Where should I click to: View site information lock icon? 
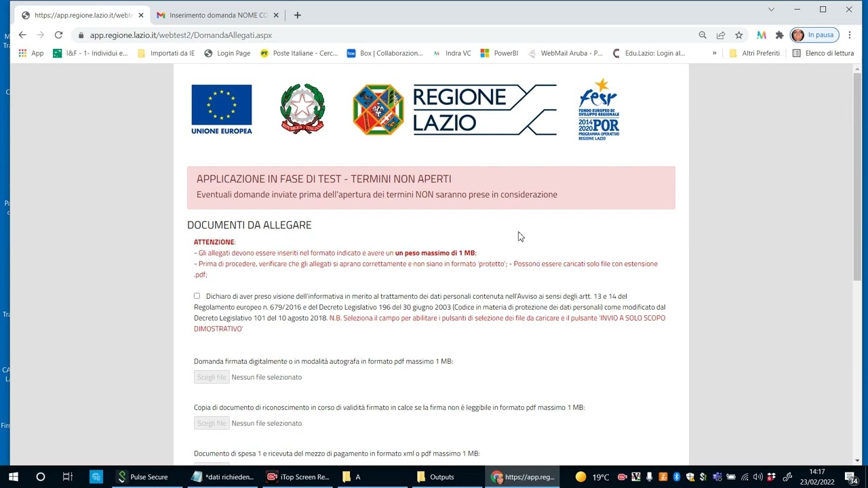point(81,35)
